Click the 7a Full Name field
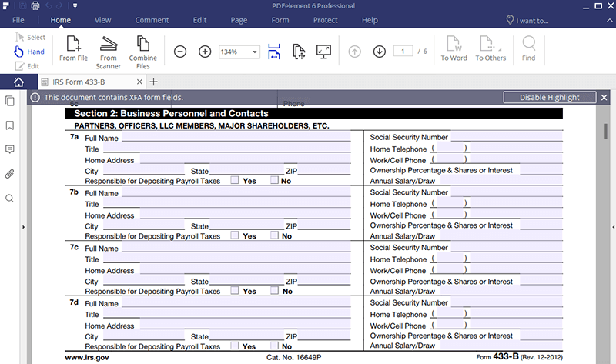Image resolution: width=616 pixels, height=364 pixels. coord(236,137)
